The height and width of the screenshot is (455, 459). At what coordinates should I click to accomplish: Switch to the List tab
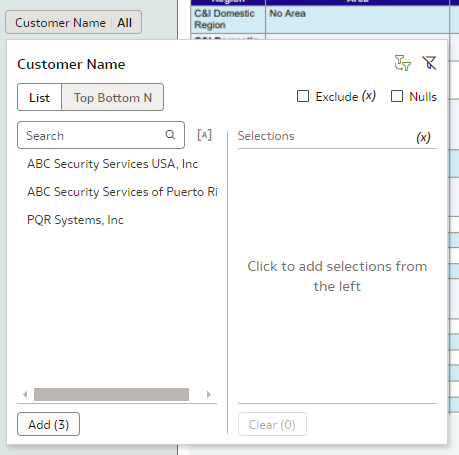tap(39, 97)
